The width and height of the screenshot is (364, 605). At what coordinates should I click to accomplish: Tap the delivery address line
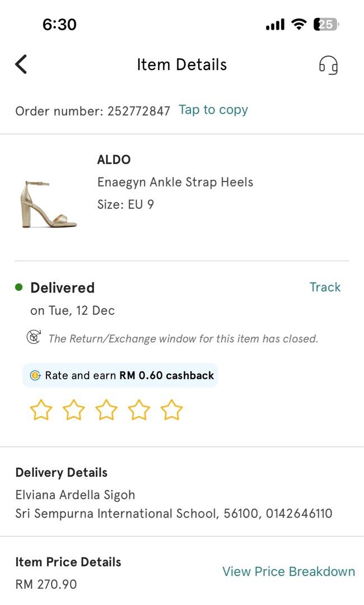click(x=174, y=514)
